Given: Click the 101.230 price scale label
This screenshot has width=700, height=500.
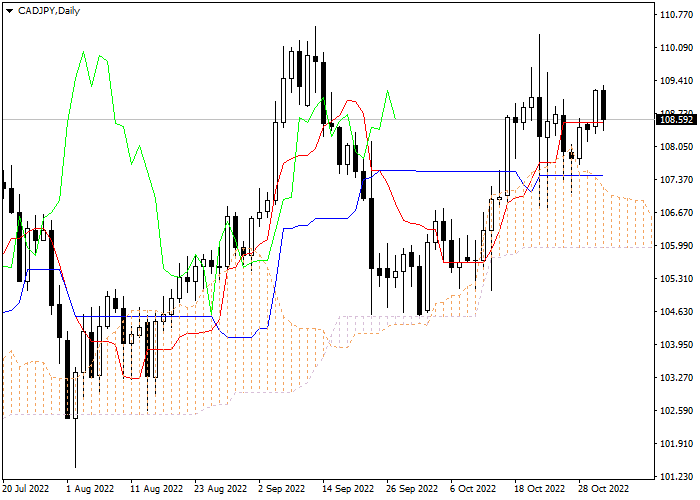Looking at the screenshot, I should point(676,477).
